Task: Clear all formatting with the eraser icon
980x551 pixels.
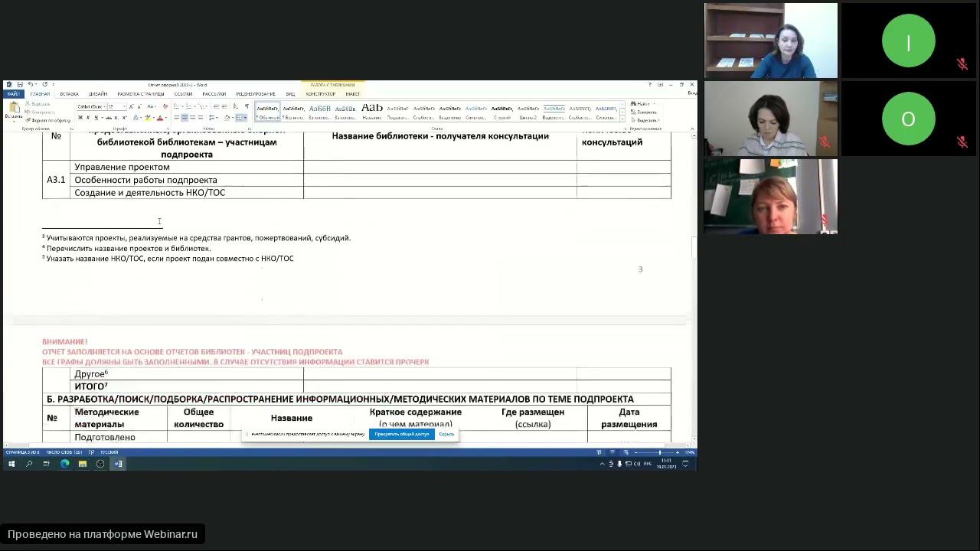Action: pyautogui.click(x=165, y=106)
